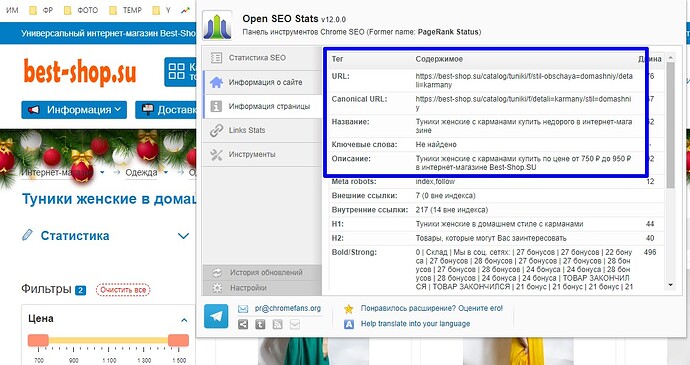Open the Tumblr icon in the footer
The width and height of the screenshot is (690, 365).
tap(260, 324)
